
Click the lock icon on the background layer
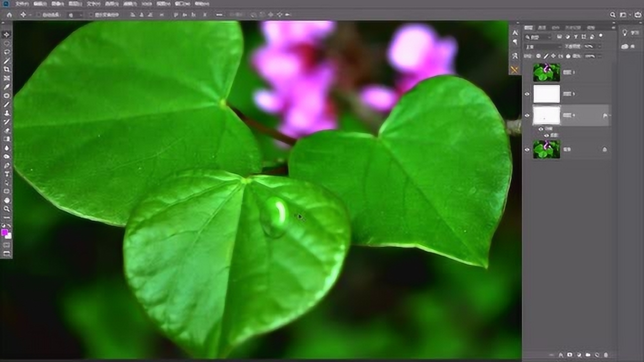coord(604,149)
